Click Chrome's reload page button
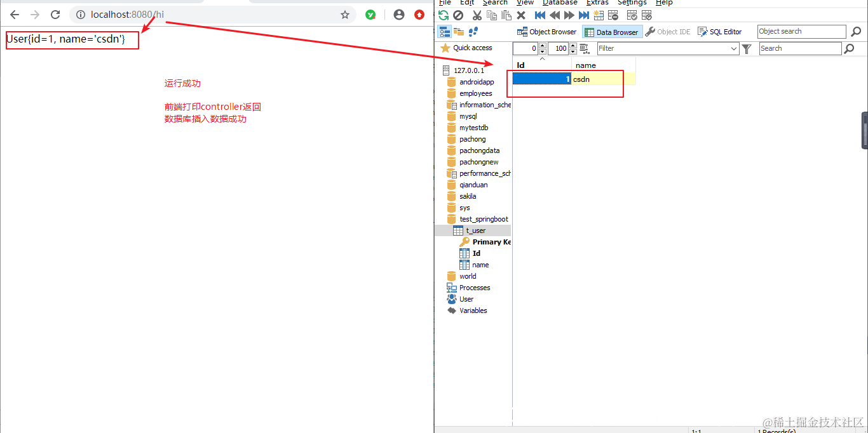Screen dimensions: 868x433 click(55, 15)
